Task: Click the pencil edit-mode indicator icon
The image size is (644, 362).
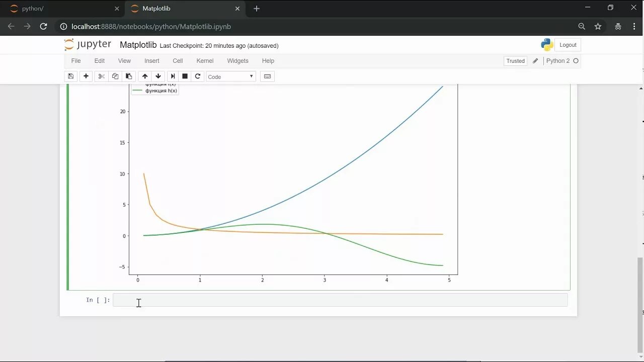Action: (535, 61)
